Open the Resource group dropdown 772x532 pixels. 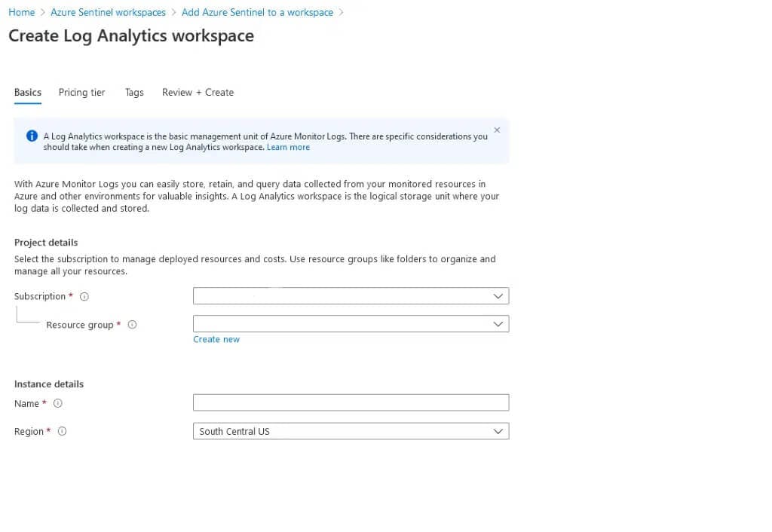tap(351, 323)
